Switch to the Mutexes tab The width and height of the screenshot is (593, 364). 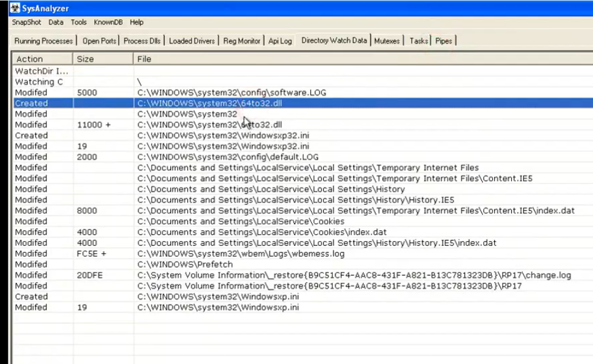click(x=387, y=41)
